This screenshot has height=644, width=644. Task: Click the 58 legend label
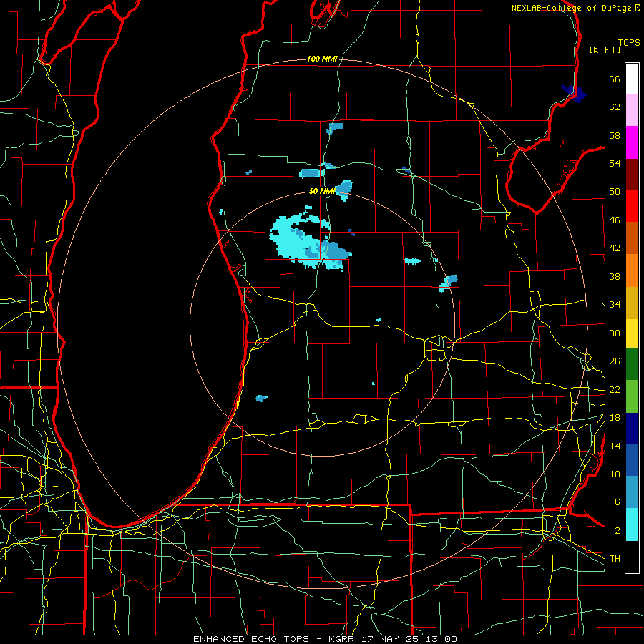[615, 135]
